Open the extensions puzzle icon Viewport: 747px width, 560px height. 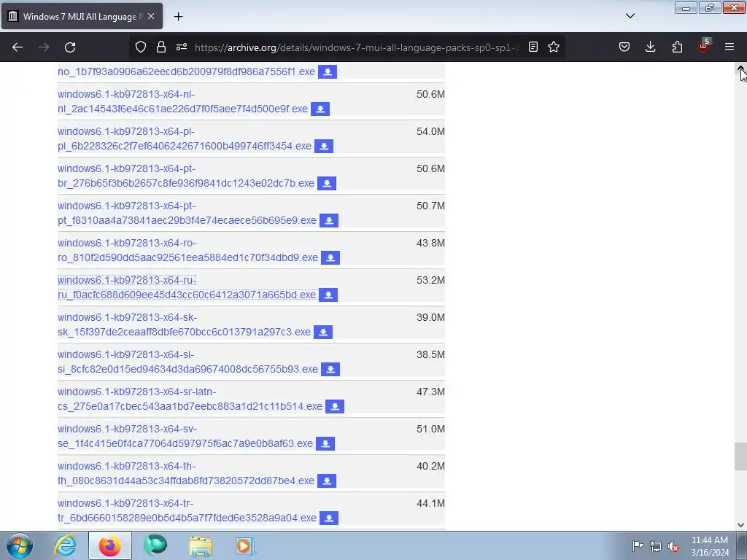pos(677,47)
